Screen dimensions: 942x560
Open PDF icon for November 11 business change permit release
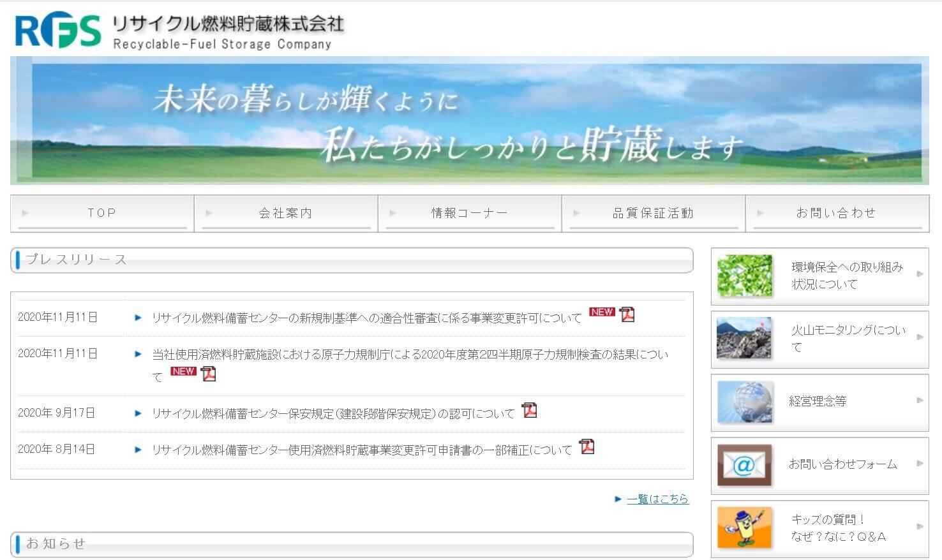(x=627, y=314)
